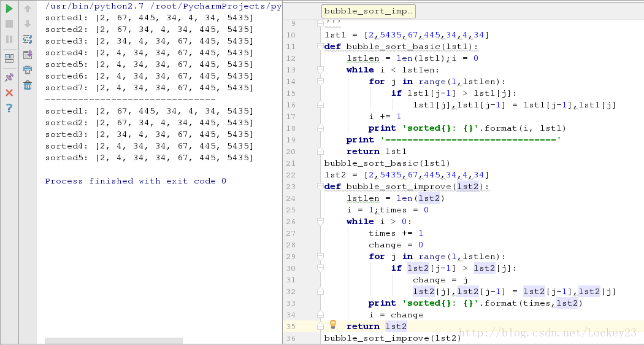Image resolution: width=644 pixels, height=345 pixels.
Task: Click 'i = change' on line 34
Action: coord(396,315)
